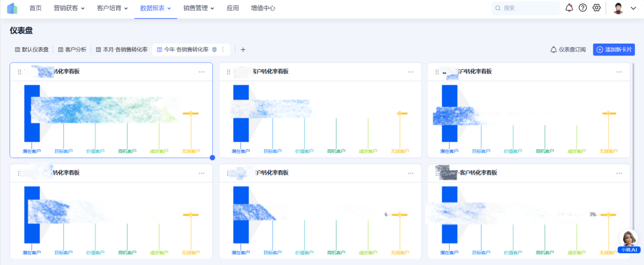Expand the 数据报表 menu
This screenshot has width=644, height=265.
(x=155, y=8)
